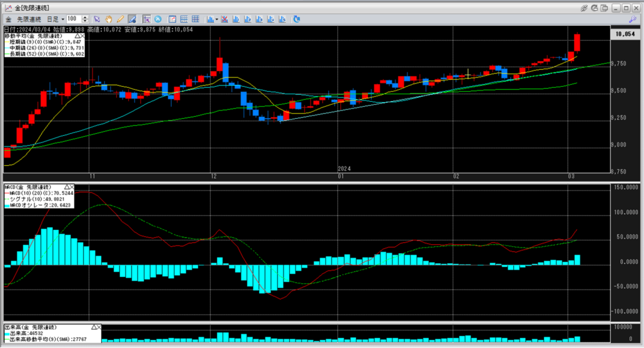Choose the pencil drawing tool

119,19
